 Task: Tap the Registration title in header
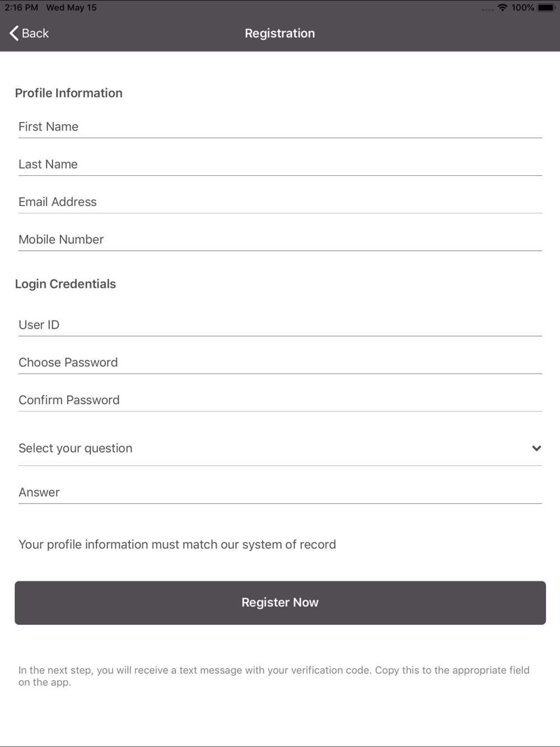click(x=280, y=33)
